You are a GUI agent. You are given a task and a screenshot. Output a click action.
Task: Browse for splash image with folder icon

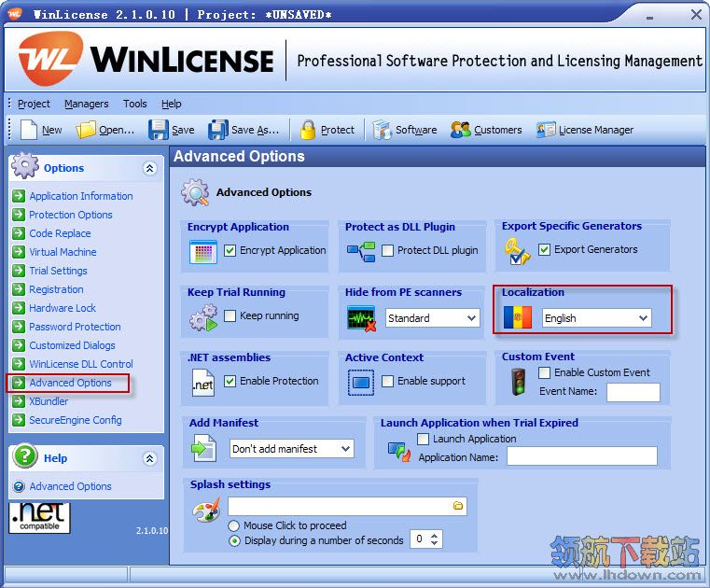[458, 506]
